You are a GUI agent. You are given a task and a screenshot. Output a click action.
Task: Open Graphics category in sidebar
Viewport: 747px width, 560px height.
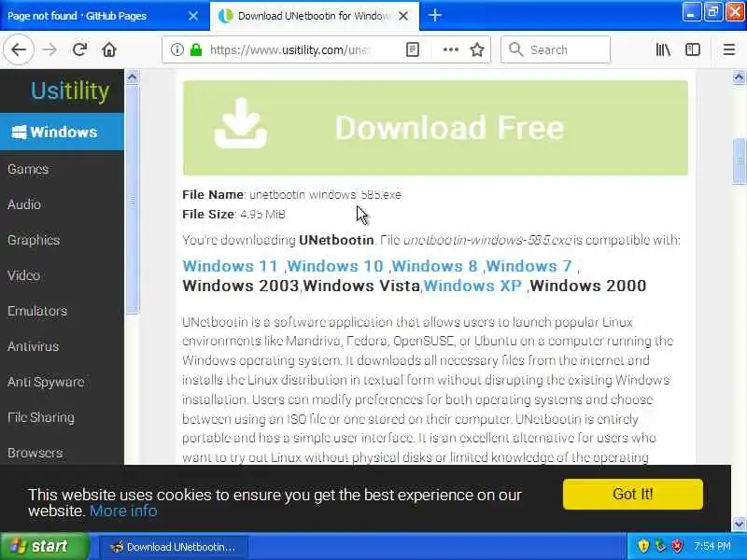(x=34, y=240)
